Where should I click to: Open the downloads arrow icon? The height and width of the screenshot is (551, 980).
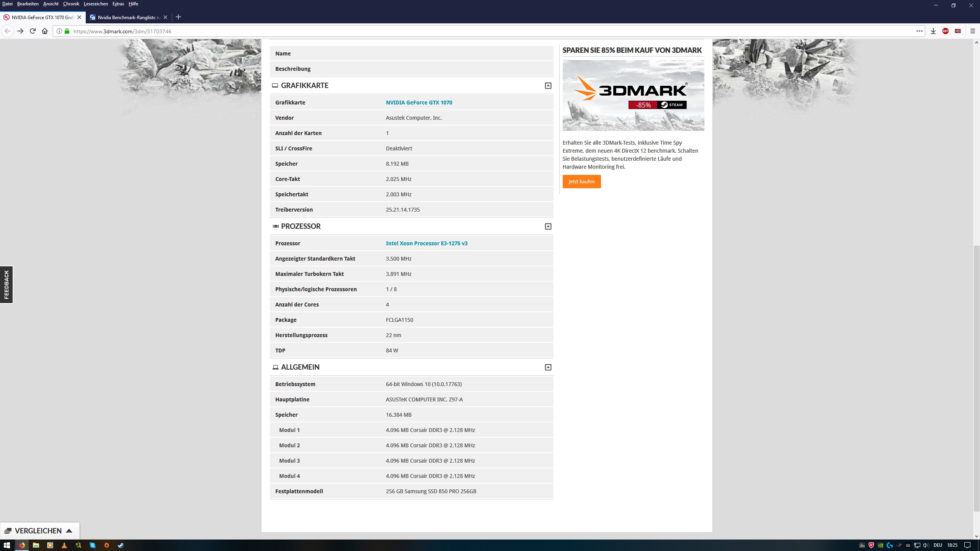(933, 31)
